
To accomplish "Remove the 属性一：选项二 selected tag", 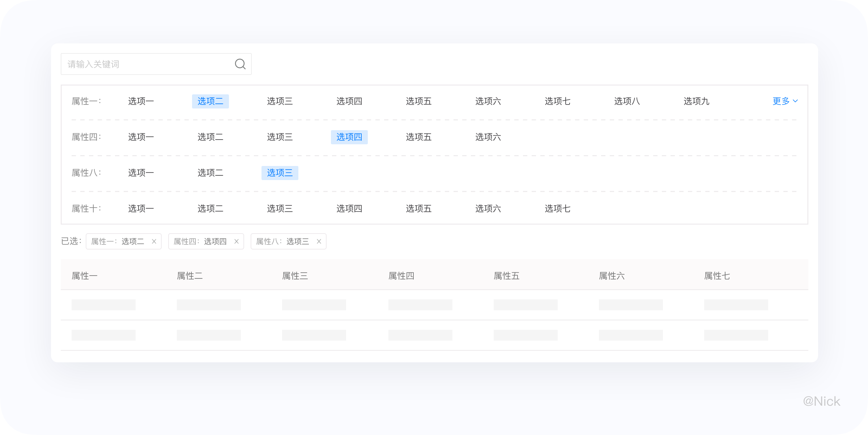I will (x=154, y=242).
